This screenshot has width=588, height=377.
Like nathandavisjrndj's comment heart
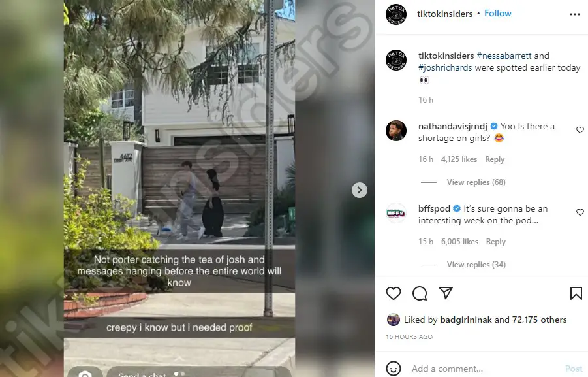(x=580, y=130)
